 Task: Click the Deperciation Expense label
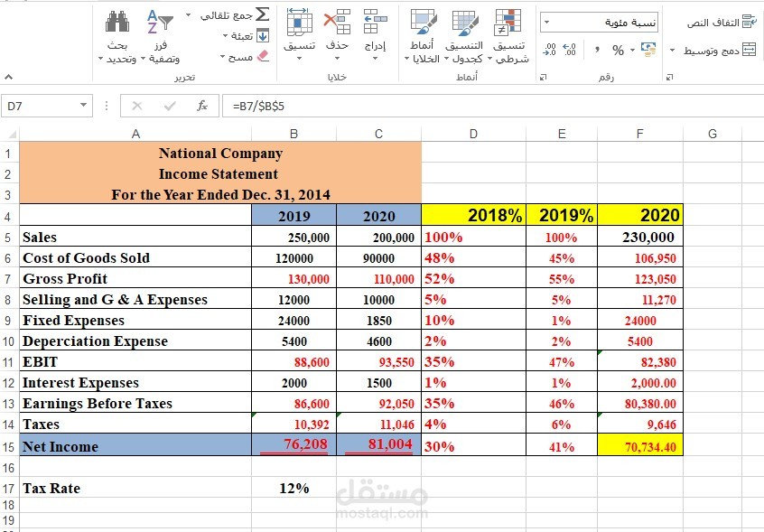pos(135,341)
